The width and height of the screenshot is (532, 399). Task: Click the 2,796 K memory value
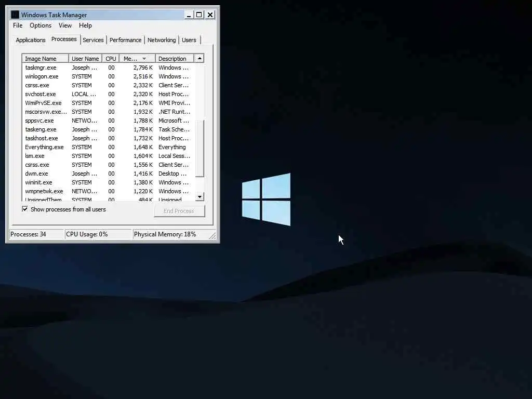pos(143,68)
